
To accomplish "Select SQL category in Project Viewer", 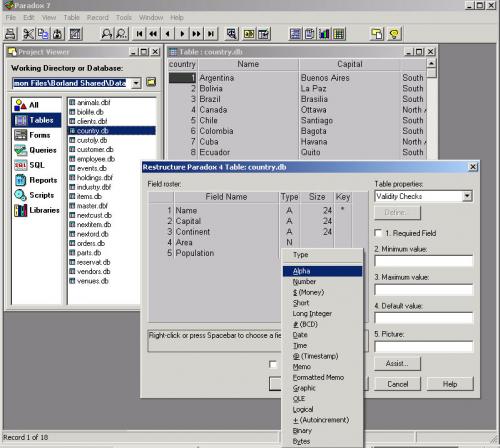I will (x=36, y=165).
